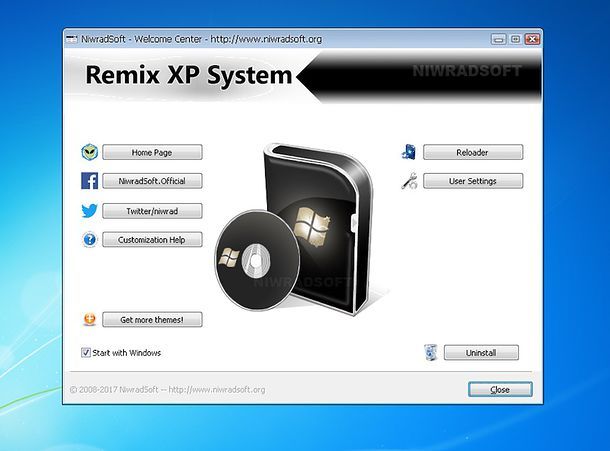
Task: Click the copyright niwradsoft.org footer text
Action: [x=167, y=390]
